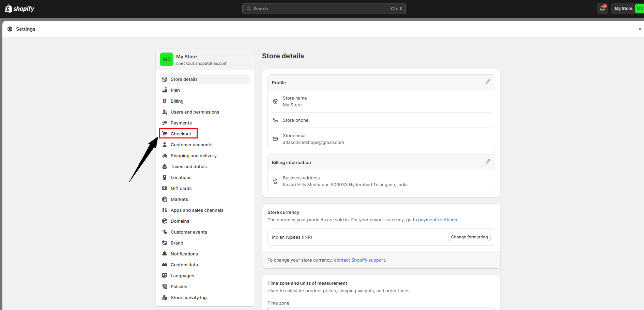Image resolution: width=644 pixels, height=310 pixels.
Task: Close the Settings panel
Action: pyautogui.click(x=640, y=29)
